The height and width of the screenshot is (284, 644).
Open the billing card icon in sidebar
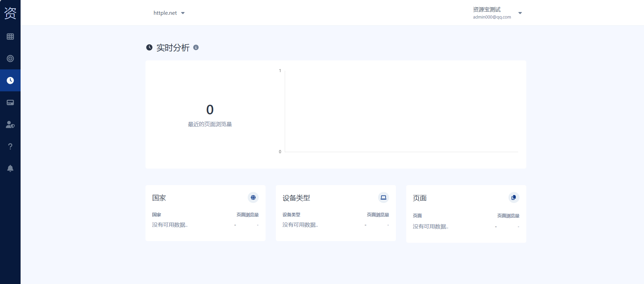tap(10, 102)
